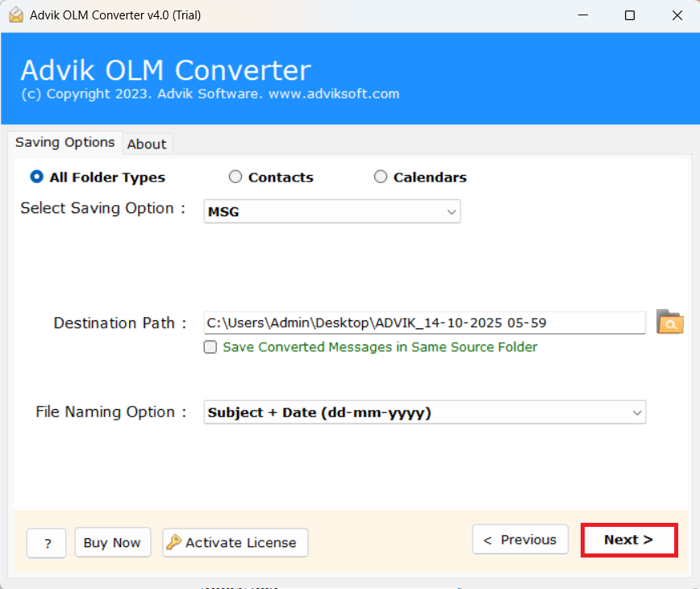Image resolution: width=700 pixels, height=589 pixels.
Task: Expand the Select Saving Option dropdown showing MSG
Action: click(x=332, y=211)
